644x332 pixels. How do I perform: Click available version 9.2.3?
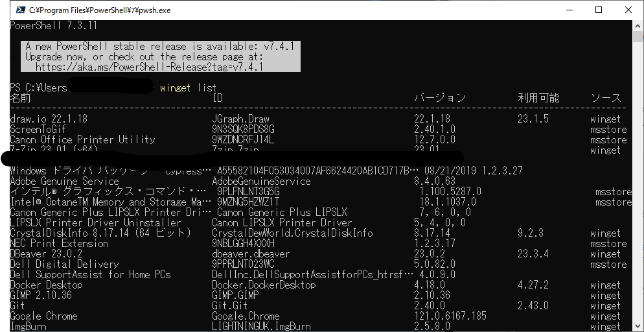(x=530, y=233)
